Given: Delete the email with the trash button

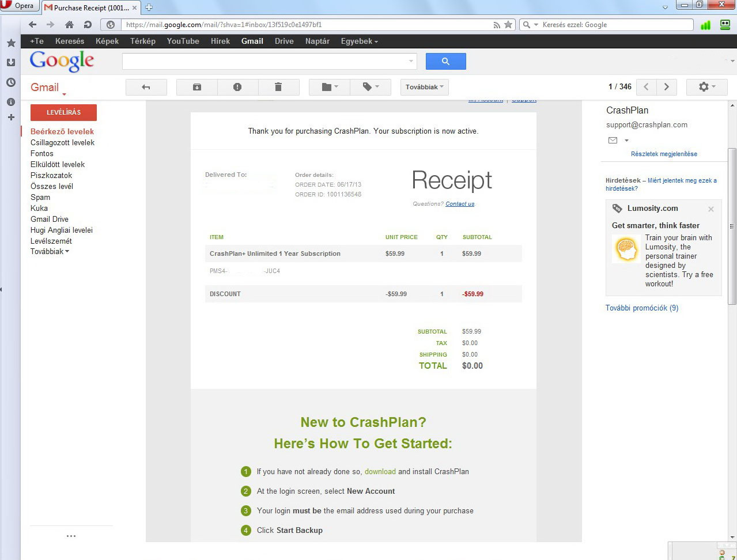Looking at the screenshot, I should tap(278, 87).
